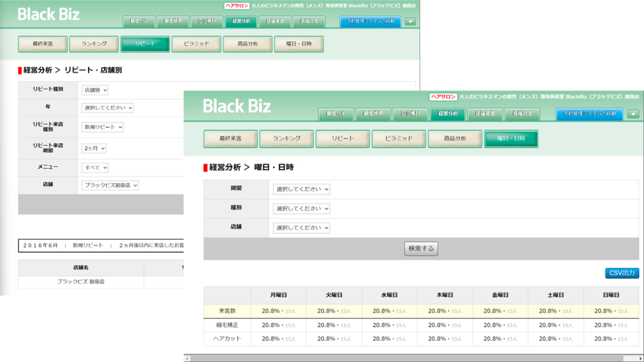Click 予約管理システムへ移動 in the front window
The width and height of the screenshot is (644, 362).
click(x=589, y=114)
